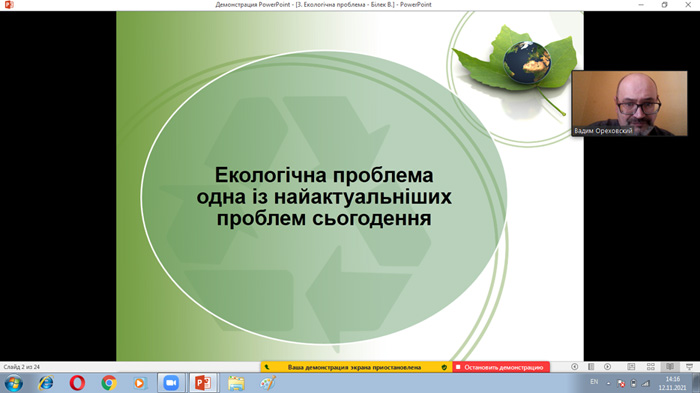Open EN language selector in tray
This screenshot has height=393, width=700.
click(594, 382)
